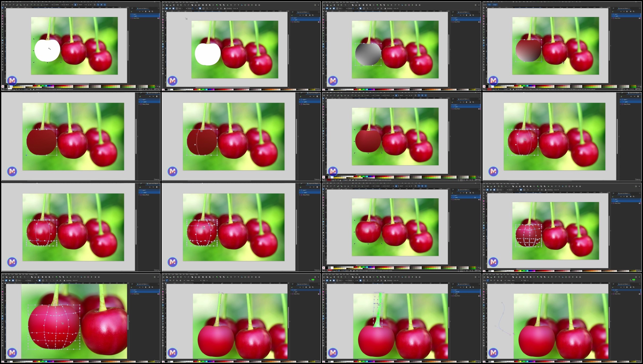643x364 pixels.
Task: Click horizontal canvas scrollbar in curved-path frame
Action: click(538, 360)
